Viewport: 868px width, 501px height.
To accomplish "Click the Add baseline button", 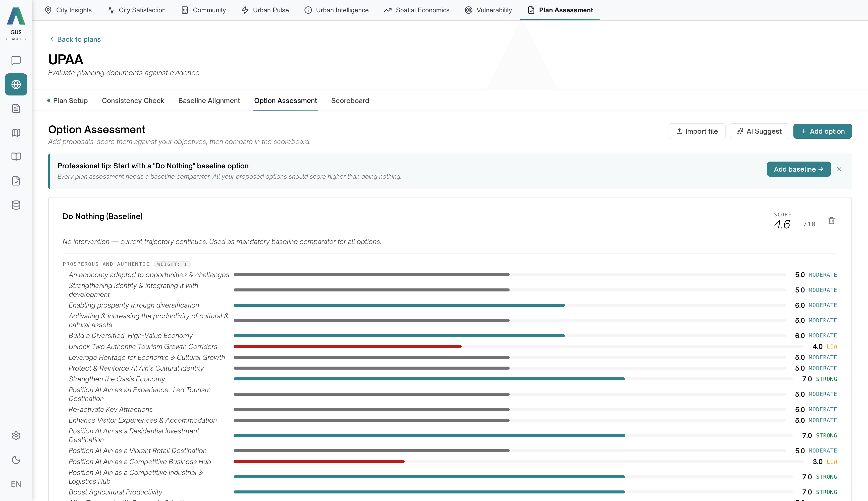I will pyautogui.click(x=798, y=169).
